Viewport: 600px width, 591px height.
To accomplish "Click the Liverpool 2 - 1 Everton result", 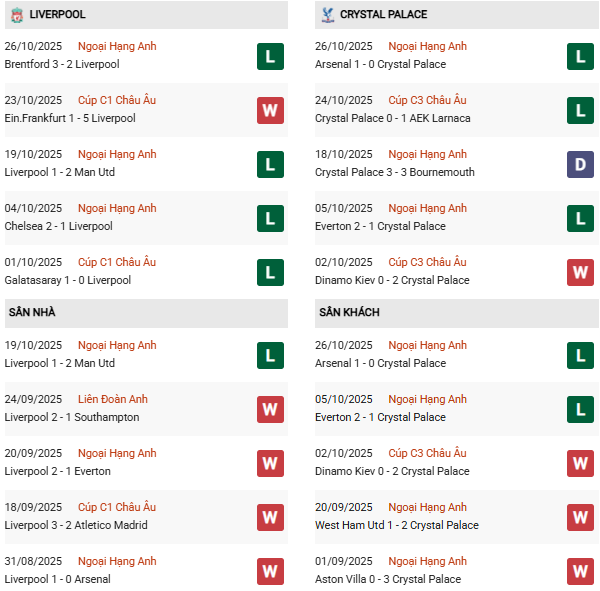I will click(x=58, y=471).
